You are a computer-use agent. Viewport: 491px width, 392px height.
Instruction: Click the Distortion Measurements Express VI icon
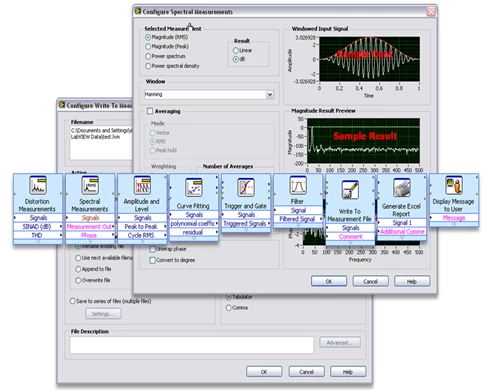(38, 185)
